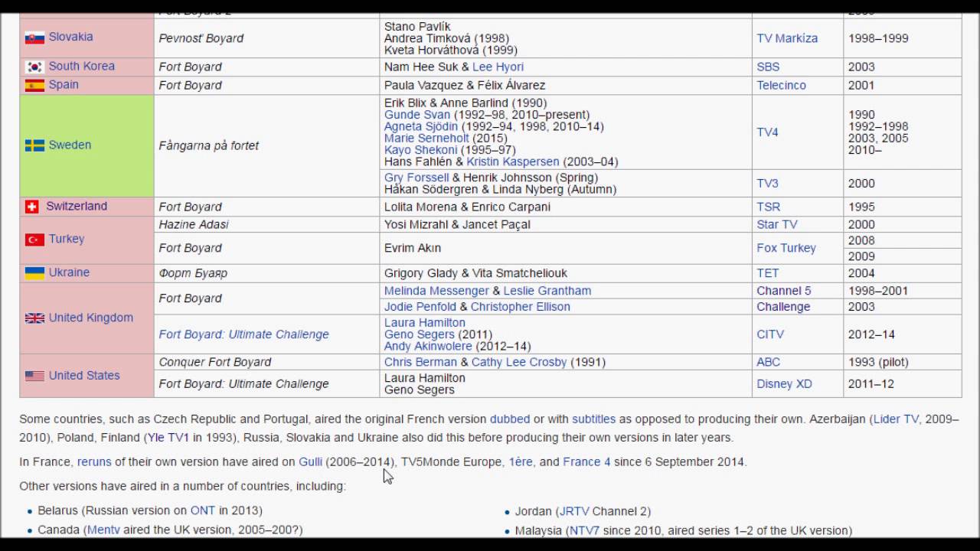Open the South Korea country link
The height and width of the screenshot is (551, 980).
click(81, 66)
